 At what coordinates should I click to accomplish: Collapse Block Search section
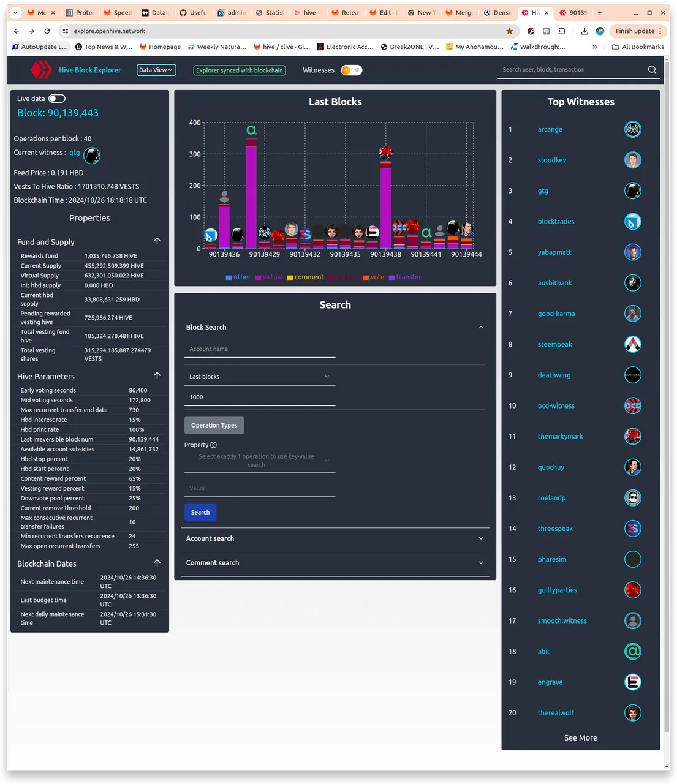tap(481, 328)
